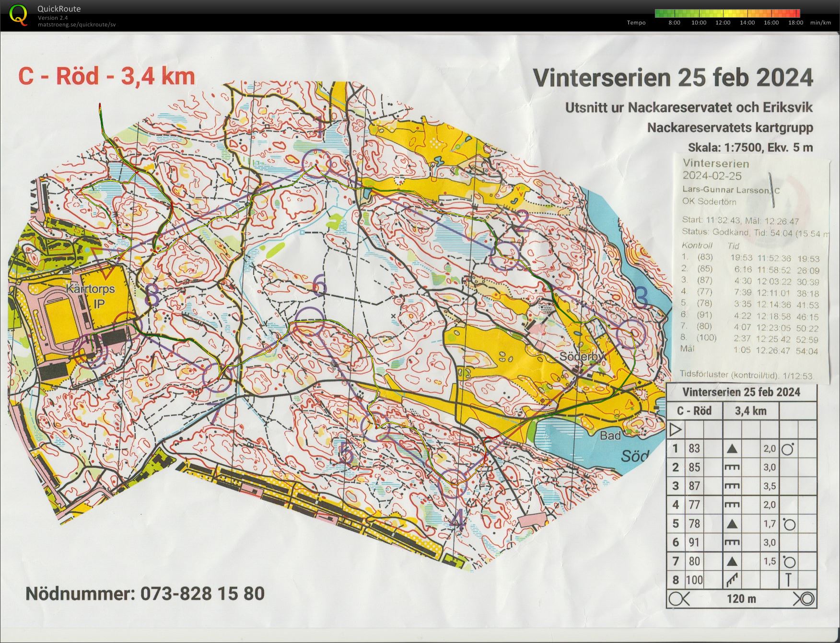
Task: Click the 'Kärrtorps IP' map label
Action: coord(91,296)
